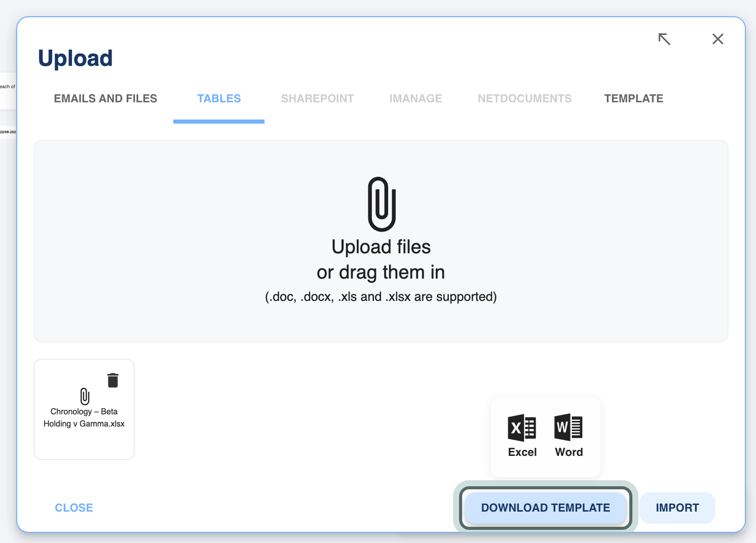Close the Upload dialog with the X icon
Viewport: 756px width, 543px height.
pyautogui.click(x=718, y=39)
